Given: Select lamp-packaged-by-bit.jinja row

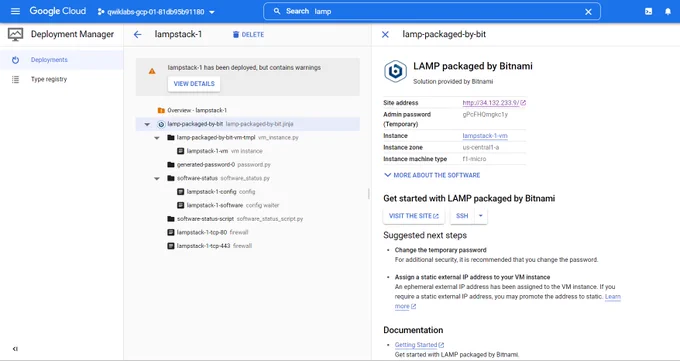Looking at the screenshot, I should pos(248,124).
